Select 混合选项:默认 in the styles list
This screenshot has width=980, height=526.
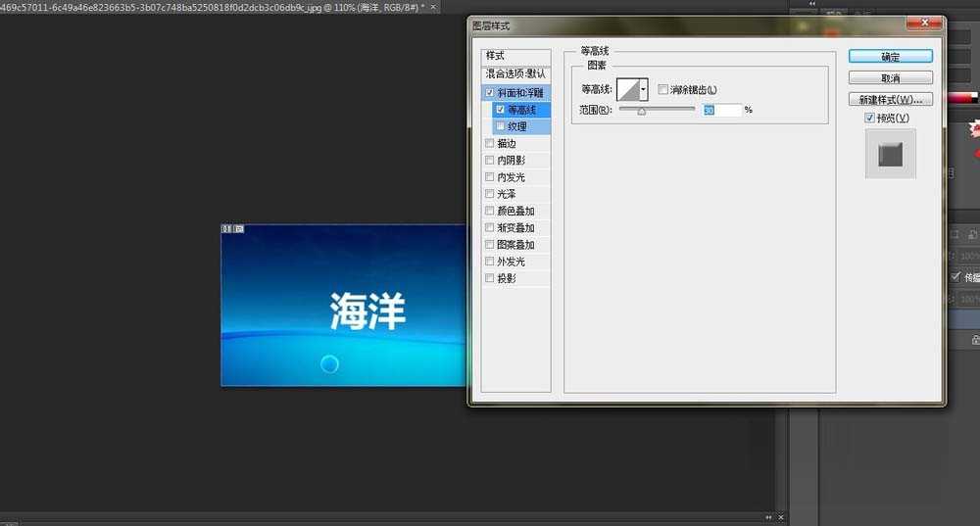[x=515, y=74]
